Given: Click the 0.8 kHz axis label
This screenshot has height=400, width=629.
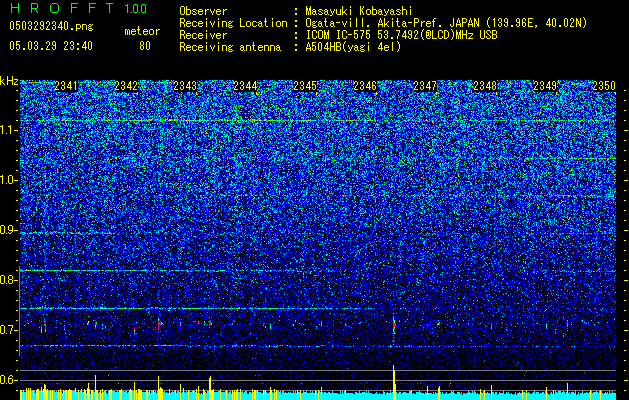Looking at the screenshot, I should 7,280.
